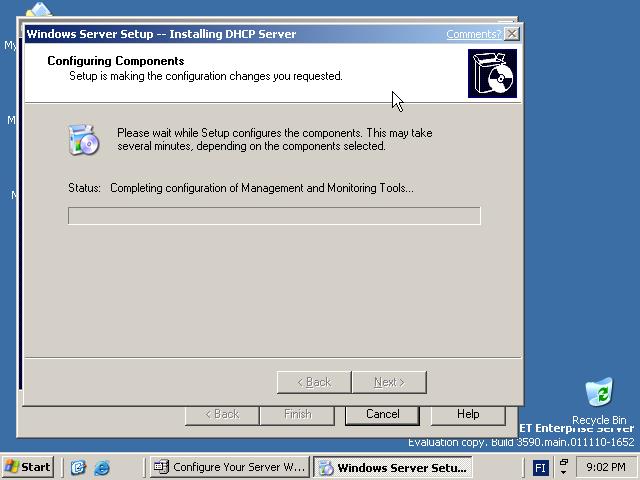
Task: Click Cancel in Configure Your Server wizard
Action: pyautogui.click(x=382, y=414)
